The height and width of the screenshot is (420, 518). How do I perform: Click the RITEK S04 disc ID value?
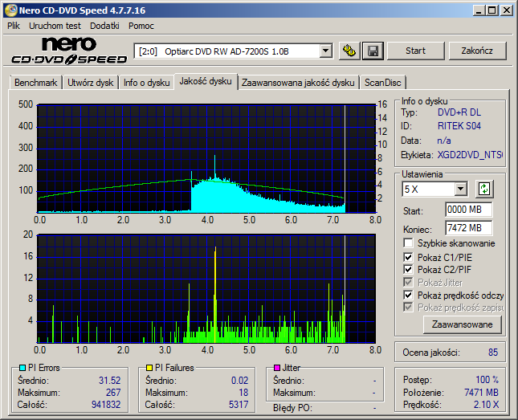(459, 126)
